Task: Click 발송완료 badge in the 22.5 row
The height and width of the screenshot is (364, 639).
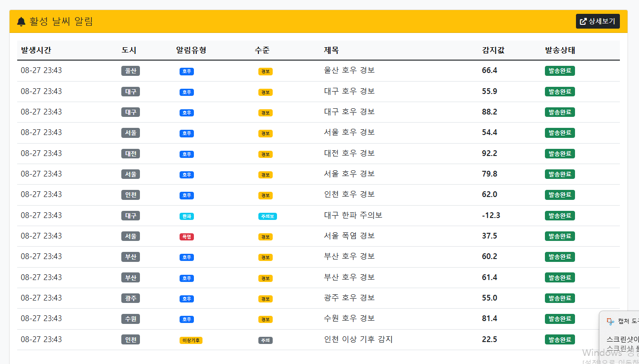Action: coord(560,340)
